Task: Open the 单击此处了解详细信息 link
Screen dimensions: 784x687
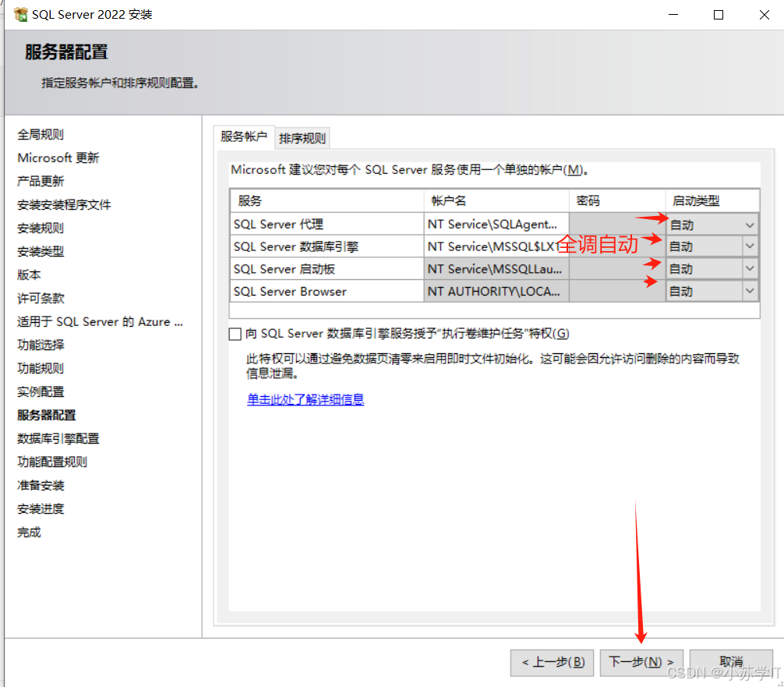Action: point(305,399)
